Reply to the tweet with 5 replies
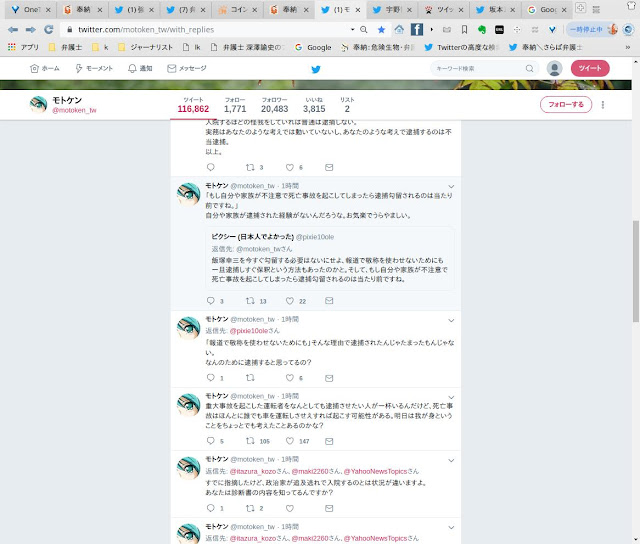Image resolution: width=640 pixels, height=544 pixels. click(x=211, y=441)
